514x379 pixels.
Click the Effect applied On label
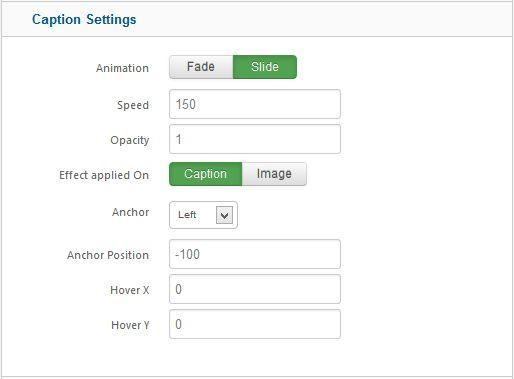click(x=104, y=175)
